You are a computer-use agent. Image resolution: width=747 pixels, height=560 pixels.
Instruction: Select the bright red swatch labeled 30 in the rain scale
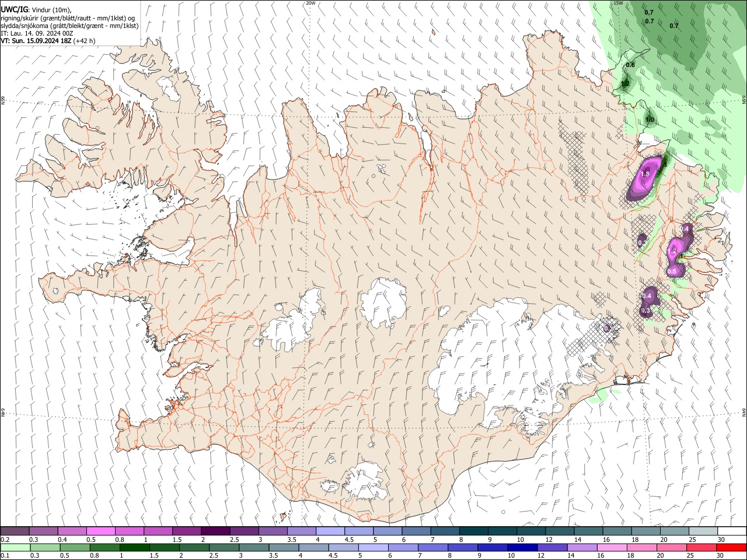click(x=731, y=547)
